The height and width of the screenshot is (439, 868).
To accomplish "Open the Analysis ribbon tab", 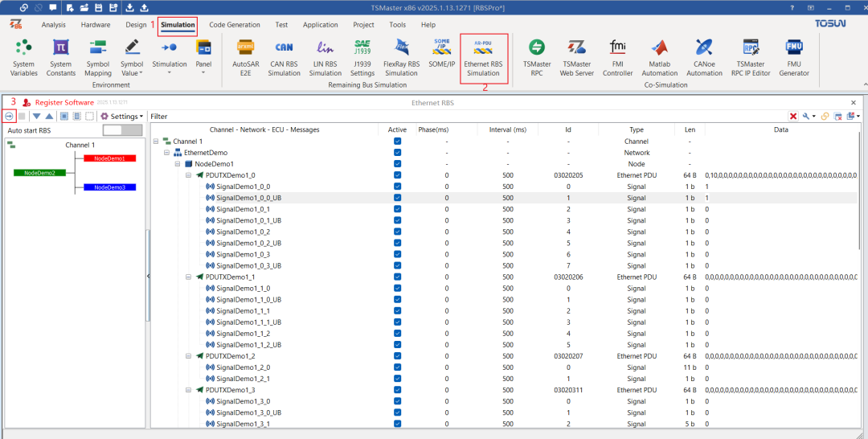I will pyautogui.click(x=54, y=25).
